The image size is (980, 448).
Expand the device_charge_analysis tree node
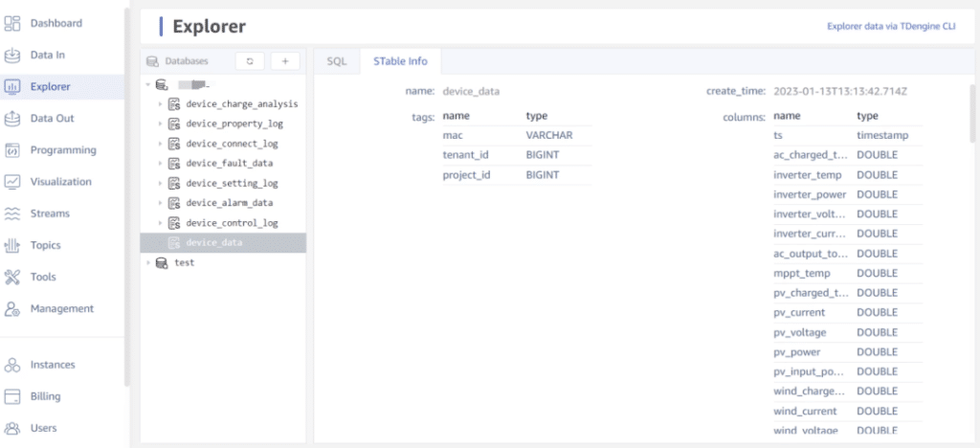[160, 104]
